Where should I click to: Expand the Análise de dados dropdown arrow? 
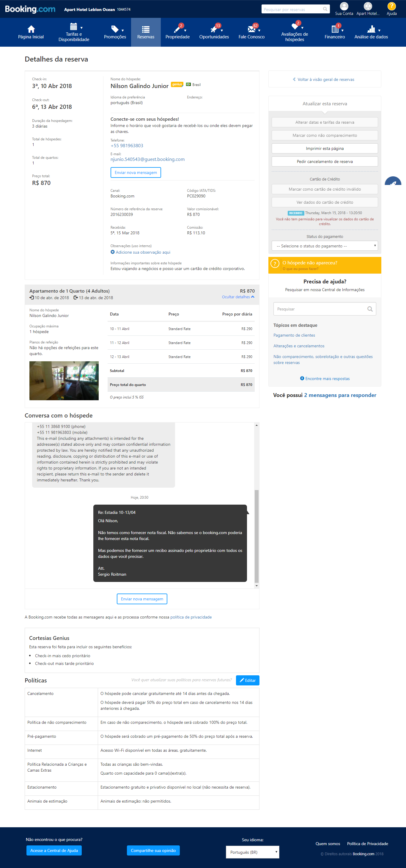379,31
